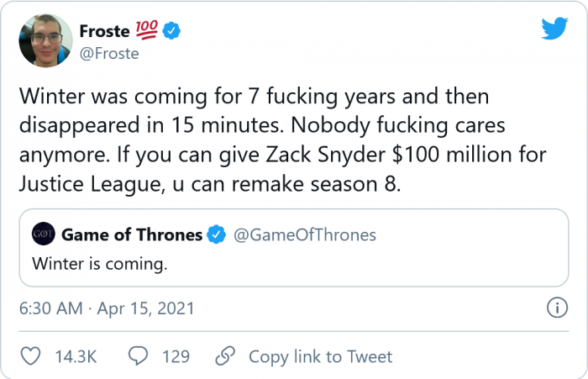This screenshot has width=588, height=379.
Task: Click Froste's blue verified badge
Action: coord(172,32)
